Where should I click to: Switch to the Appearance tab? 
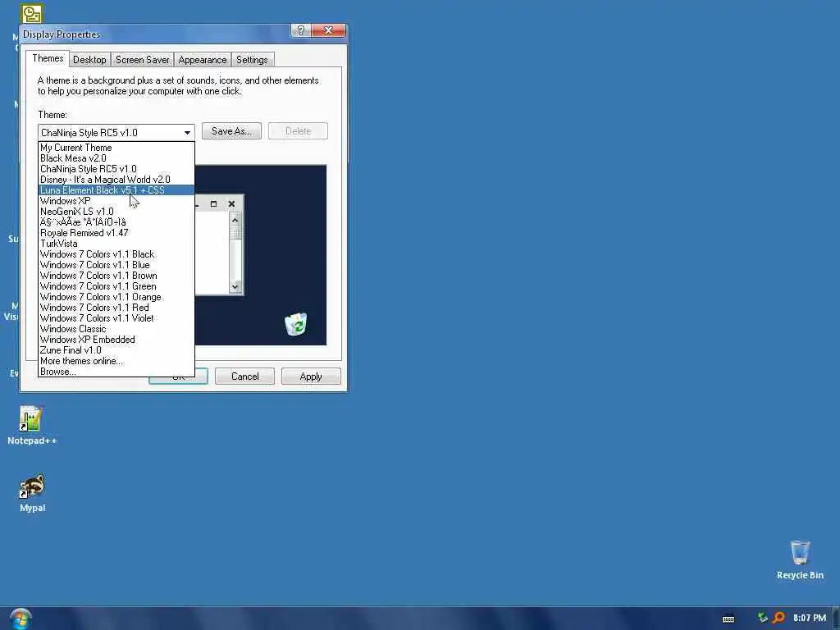(x=203, y=59)
